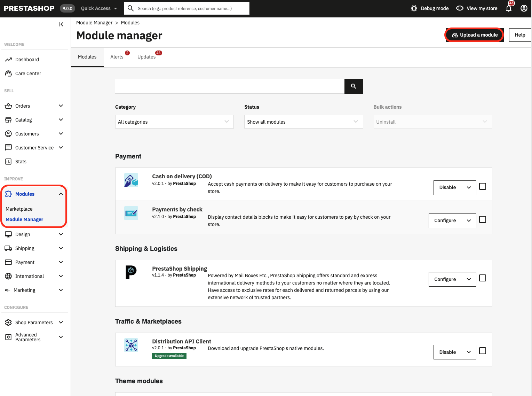Click the Marketing megaphone icon
The height and width of the screenshot is (396, 532).
(7, 290)
